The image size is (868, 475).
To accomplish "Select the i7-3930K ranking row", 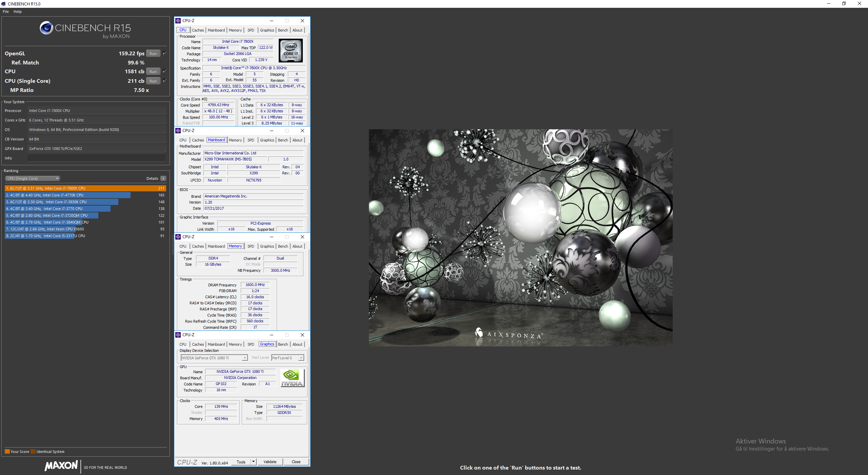I will point(85,202).
